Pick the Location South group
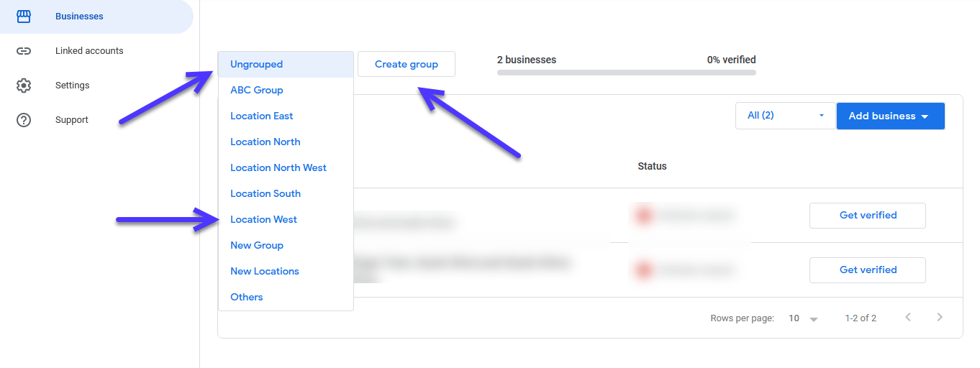Viewport: 980px width, 368px height. pyautogui.click(x=286, y=193)
